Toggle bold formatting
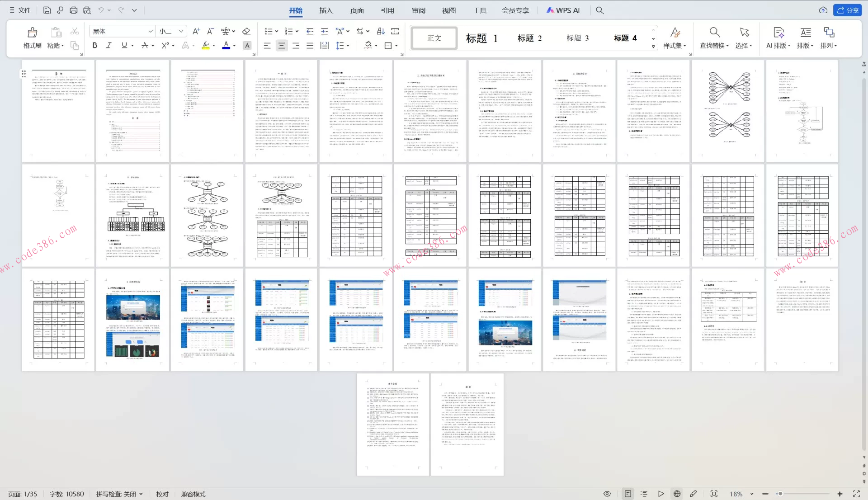The image size is (868, 500). 94,45
